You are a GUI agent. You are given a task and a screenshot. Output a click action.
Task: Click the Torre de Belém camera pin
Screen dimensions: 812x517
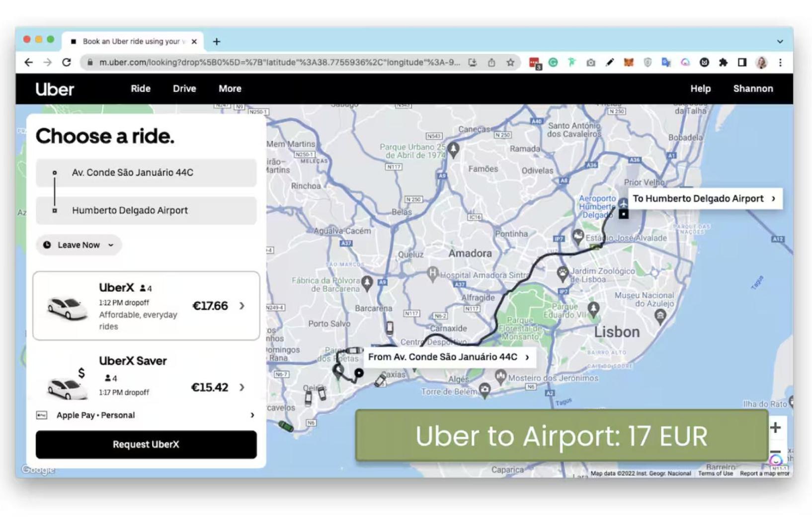485,390
